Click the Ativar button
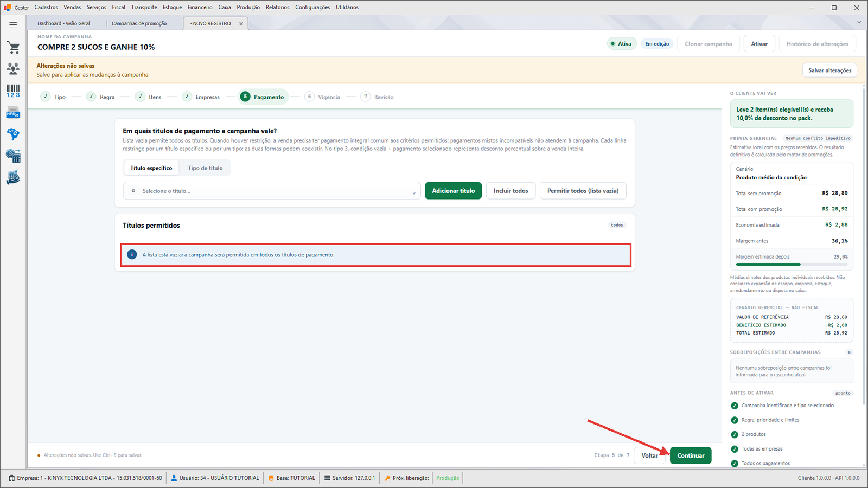The image size is (868, 488). click(x=759, y=44)
